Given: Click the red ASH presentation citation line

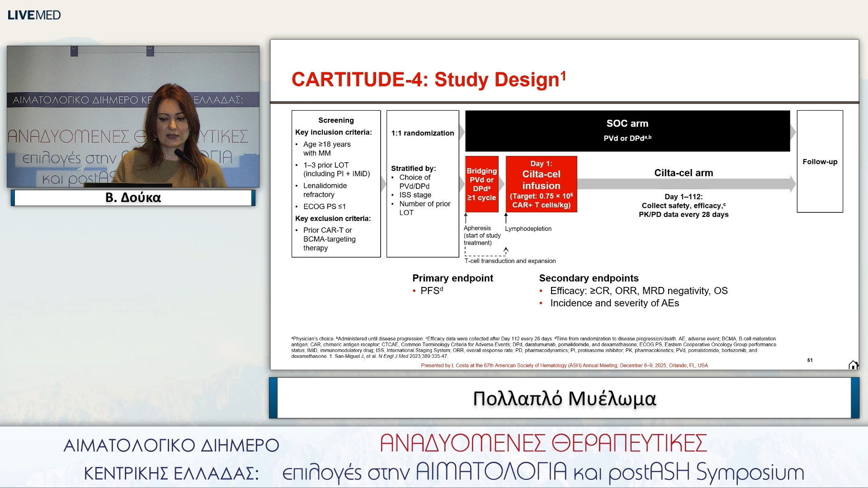Looking at the screenshot, I should pyautogui.click(x=564, y=366).
